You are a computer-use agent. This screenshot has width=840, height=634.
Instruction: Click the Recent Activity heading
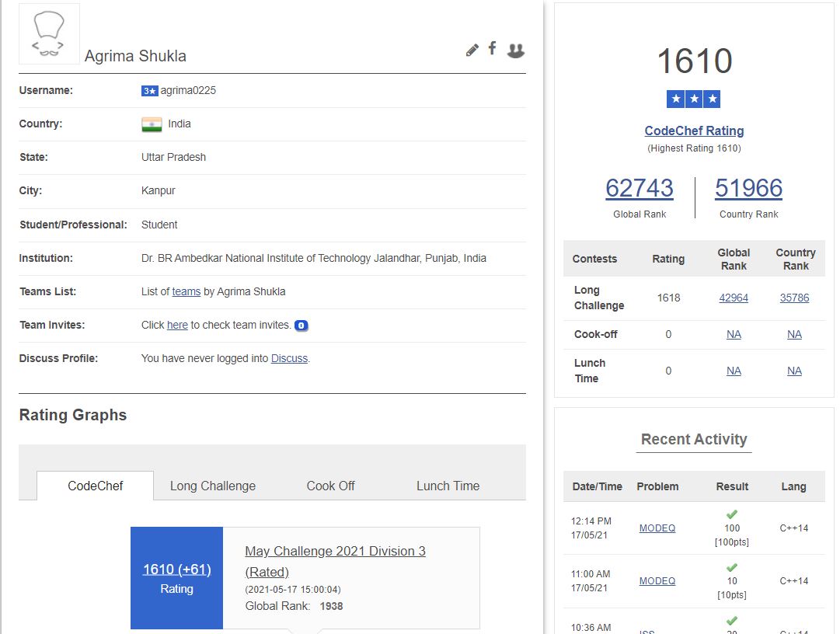point(694,439)
